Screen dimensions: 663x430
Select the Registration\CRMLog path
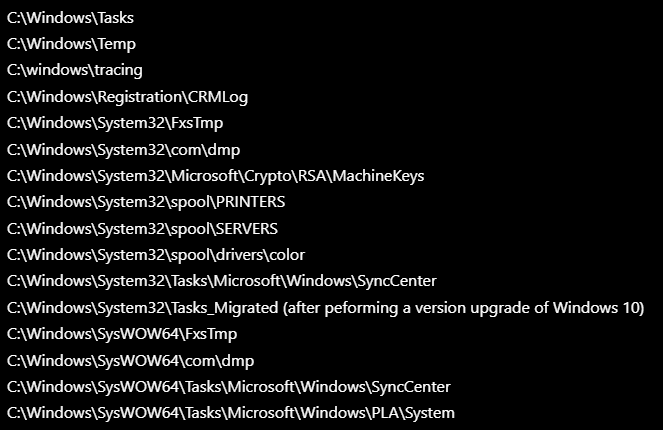[127, 97]
